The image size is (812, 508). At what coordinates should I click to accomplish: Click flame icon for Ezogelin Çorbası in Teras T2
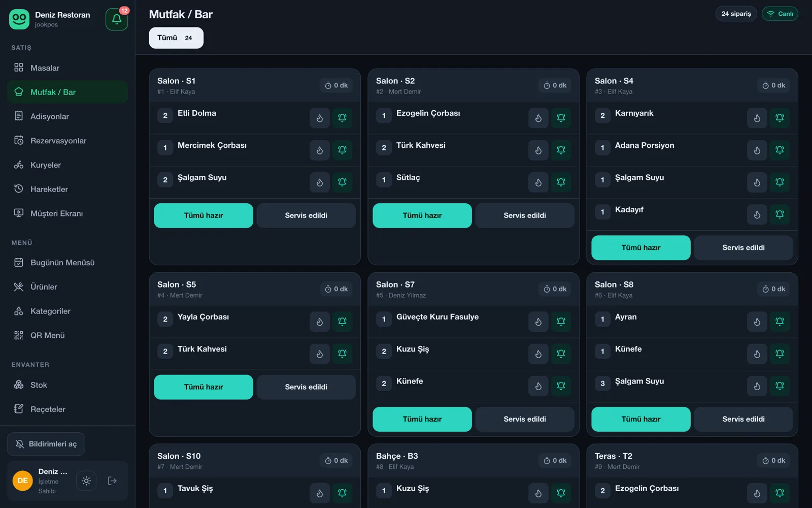click(x=757, y=493)
